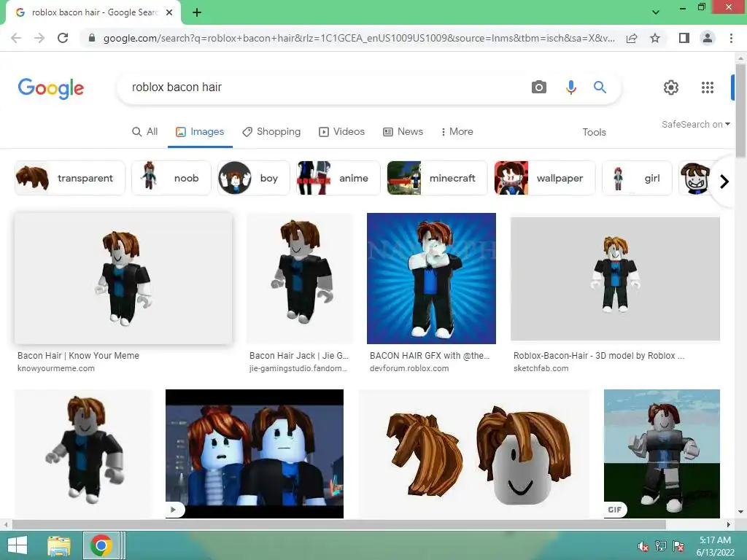Filter results by girl chip
Screen dimensions: 747x560
pyautogui.click(x=637, y=178)
